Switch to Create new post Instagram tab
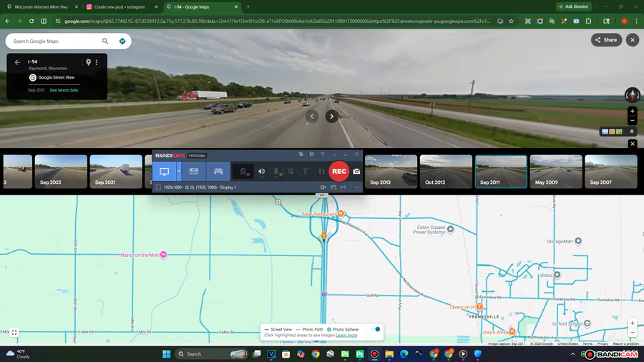This screenshot has height=362, width=644. coord(122,7)
